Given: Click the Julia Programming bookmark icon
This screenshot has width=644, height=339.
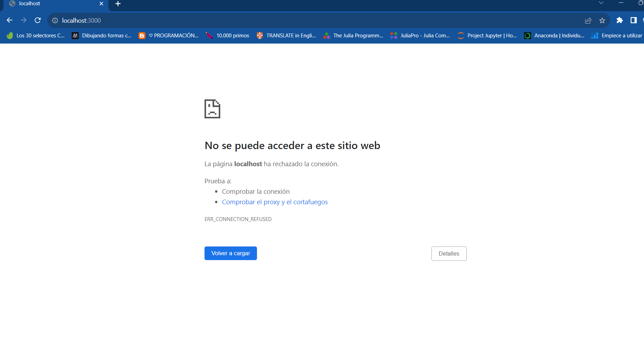Looking at the screenshot, I should click(327, 35).
